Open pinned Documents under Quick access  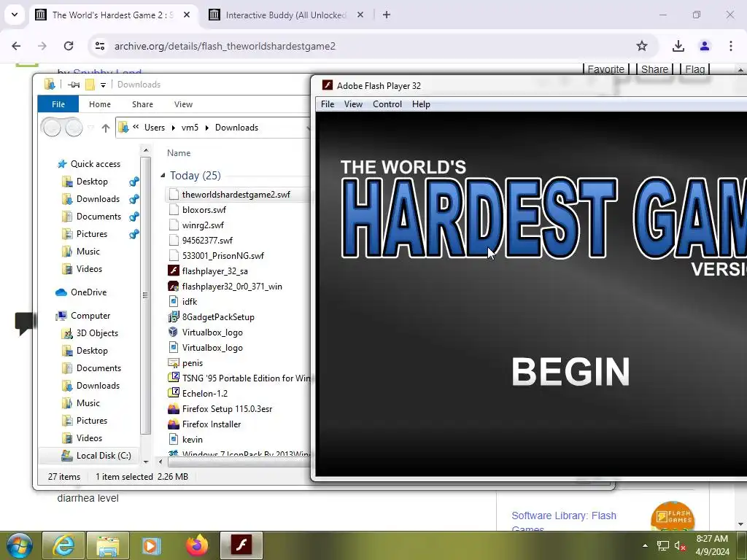pyautogui.click(x=98, y=217)
